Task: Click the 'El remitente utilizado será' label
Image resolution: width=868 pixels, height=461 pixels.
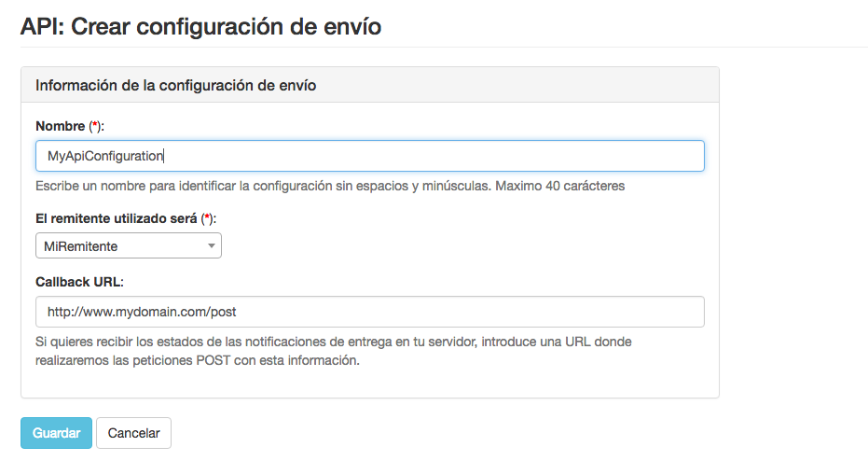Action: [x=116, y=217]
